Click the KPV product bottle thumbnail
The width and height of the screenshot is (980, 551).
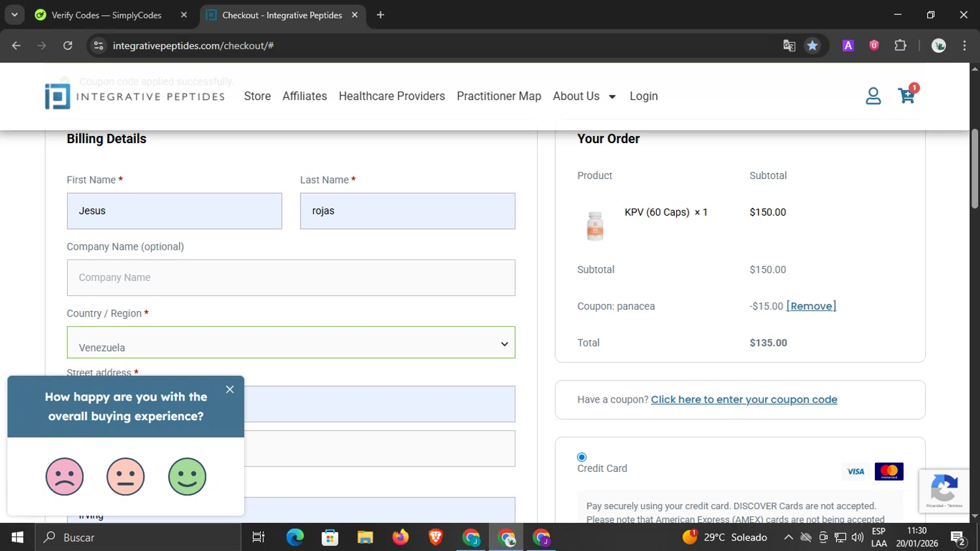point(595,226)
